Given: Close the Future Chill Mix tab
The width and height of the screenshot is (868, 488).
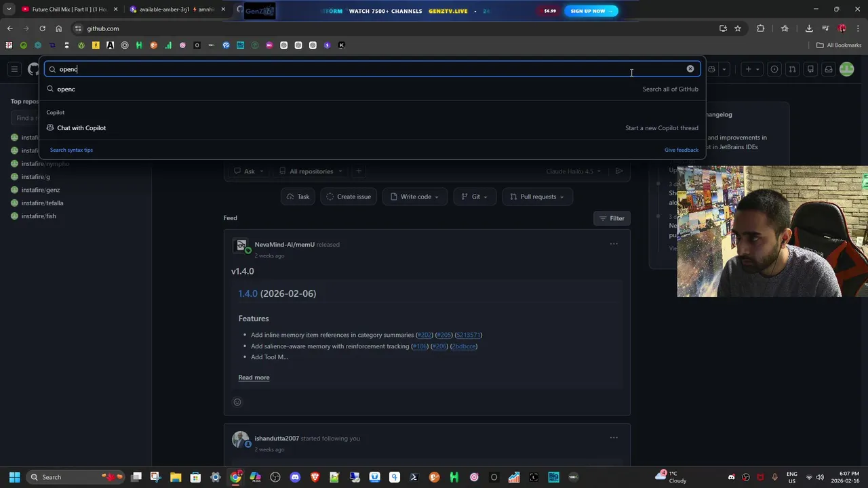Looking at the screenshot, I should (115, 9).
